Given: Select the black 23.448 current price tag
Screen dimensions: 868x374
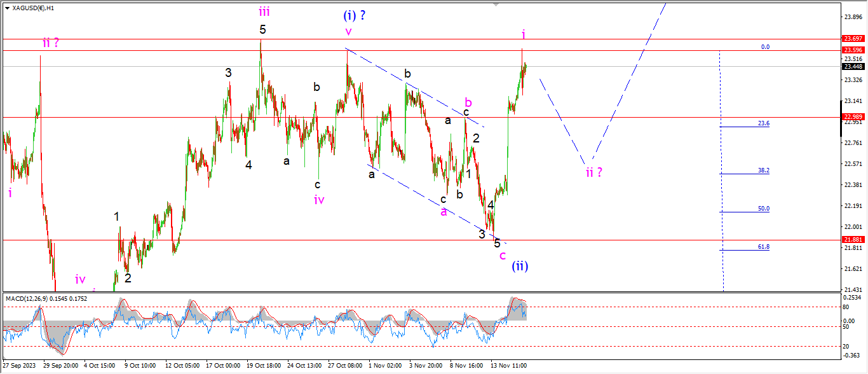Looking at the screenshot, I should click(x=852, y=66).
